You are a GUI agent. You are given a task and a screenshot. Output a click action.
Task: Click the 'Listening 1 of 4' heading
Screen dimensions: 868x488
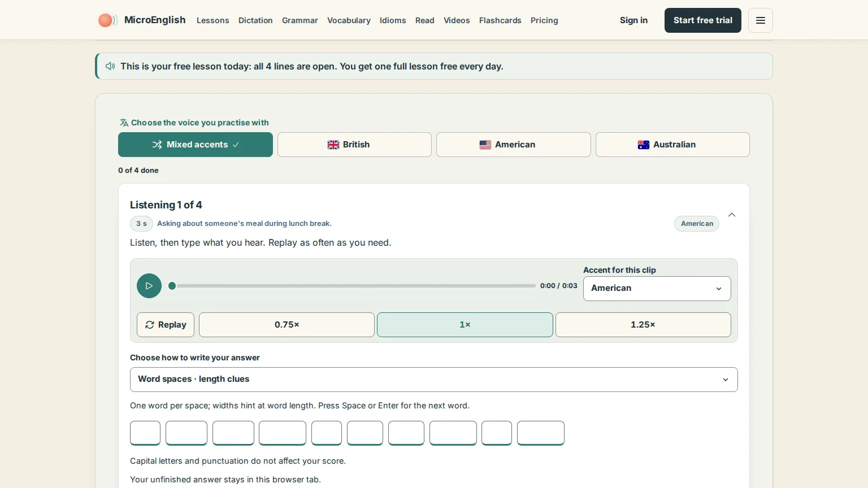tap(166, 205)
